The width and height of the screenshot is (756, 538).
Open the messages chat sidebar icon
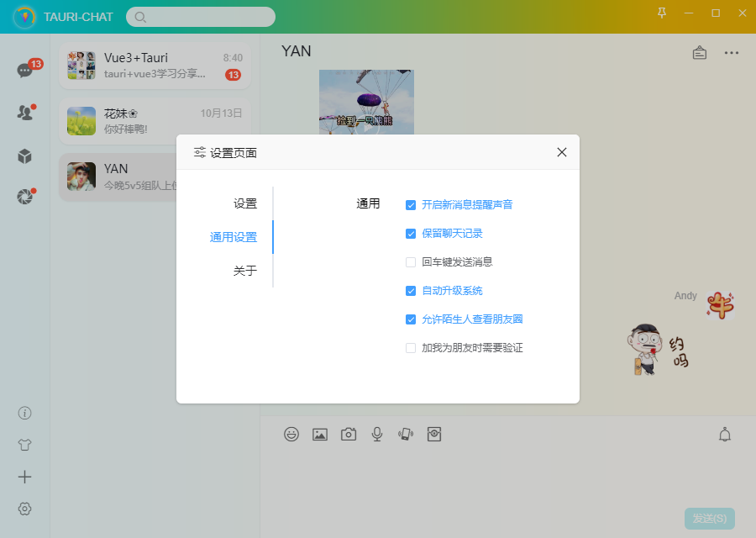(24, 71)
